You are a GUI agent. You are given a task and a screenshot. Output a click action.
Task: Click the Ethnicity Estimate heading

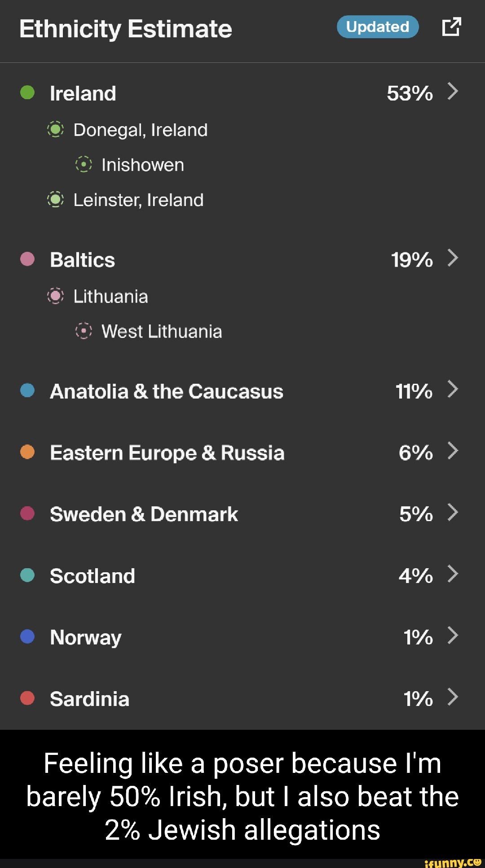coord(126,29)
